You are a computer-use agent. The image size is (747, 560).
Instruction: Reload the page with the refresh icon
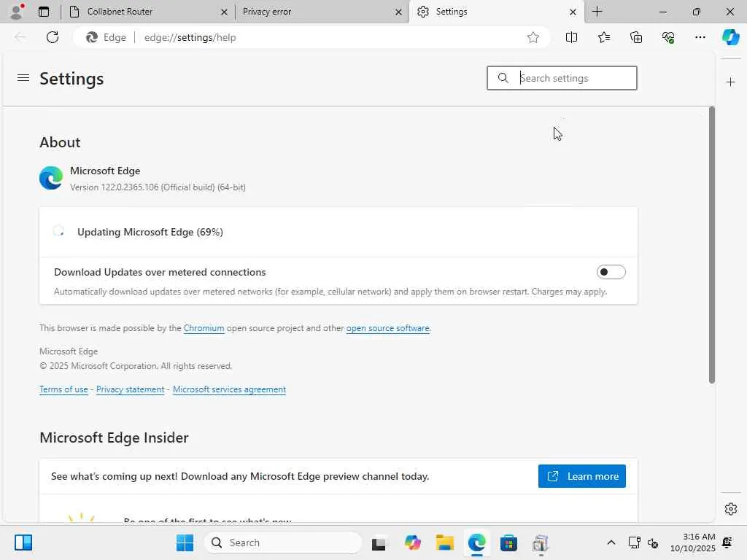pyautogui.click(x=53, y=37)
